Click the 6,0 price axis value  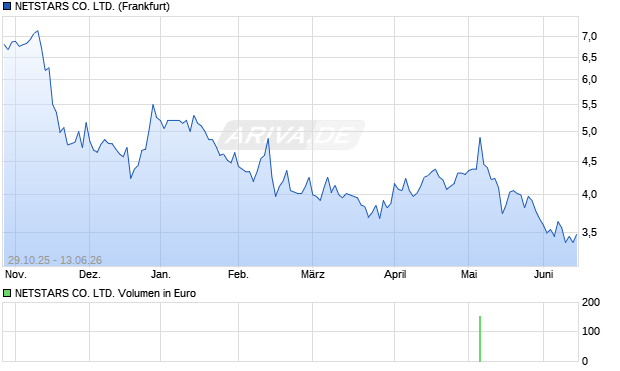(x=589, y=80)
